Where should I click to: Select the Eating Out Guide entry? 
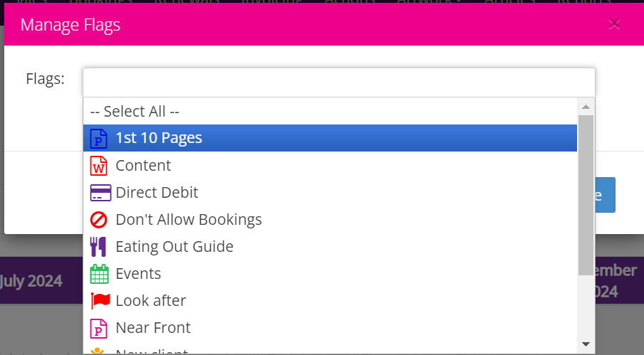330,247
